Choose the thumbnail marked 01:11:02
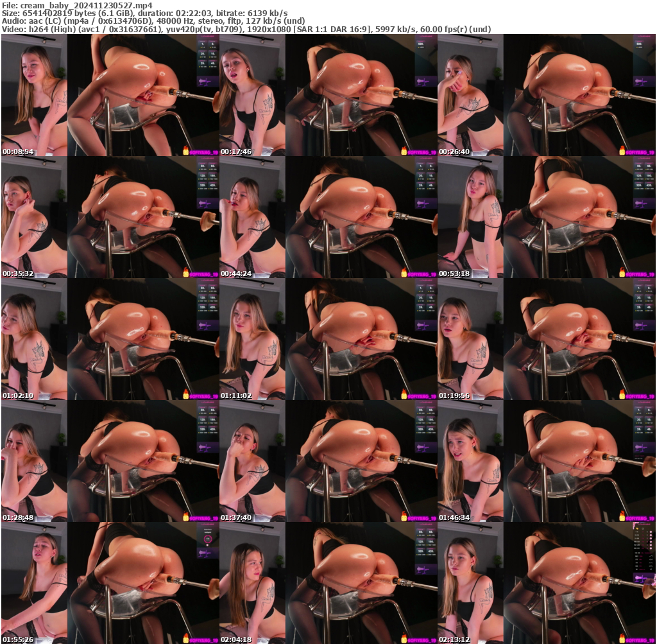The image size is (657, 644). (328, 339)
